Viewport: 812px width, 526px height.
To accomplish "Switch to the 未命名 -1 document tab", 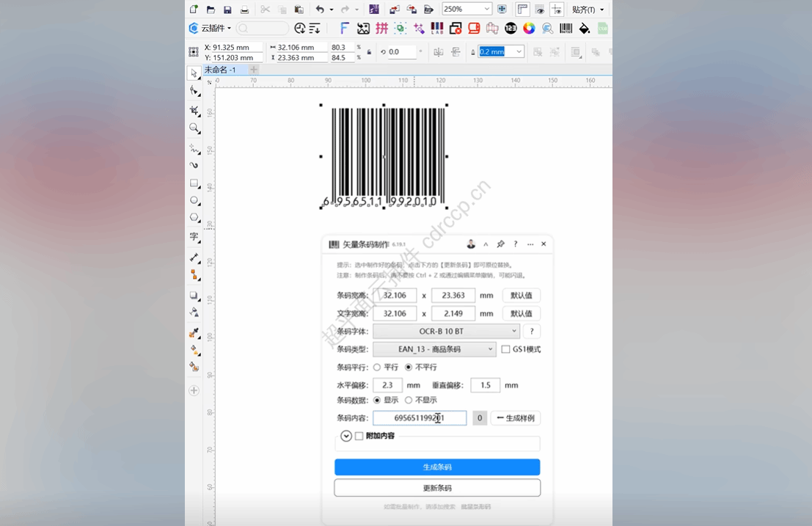I will (x=220, y=70).
